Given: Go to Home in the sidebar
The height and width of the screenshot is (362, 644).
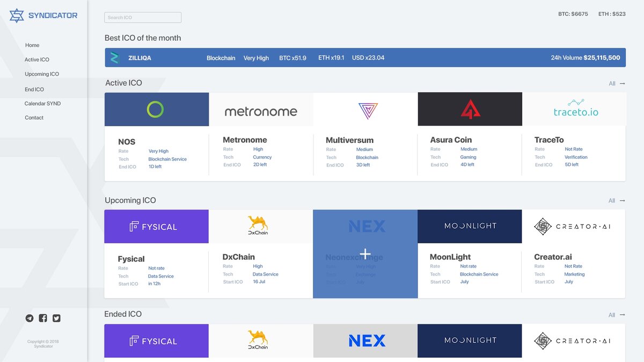Looking at the screenshot, I should (x=32, y=45).
